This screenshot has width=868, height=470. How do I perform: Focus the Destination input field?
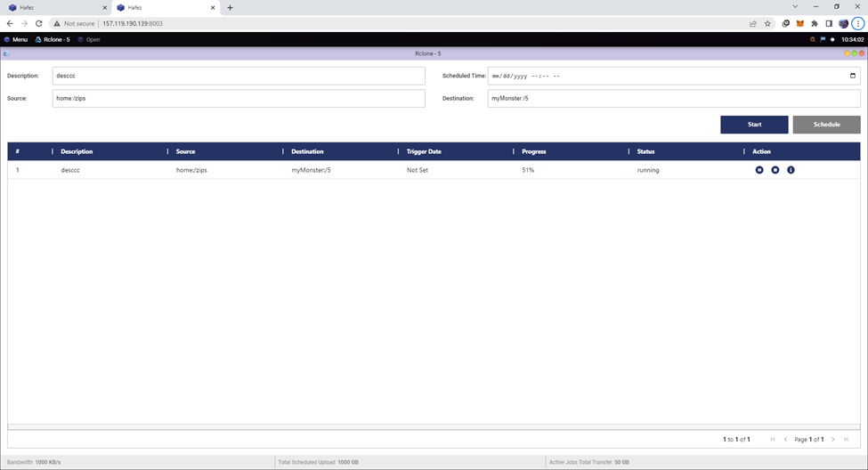[x=674, y=99]
